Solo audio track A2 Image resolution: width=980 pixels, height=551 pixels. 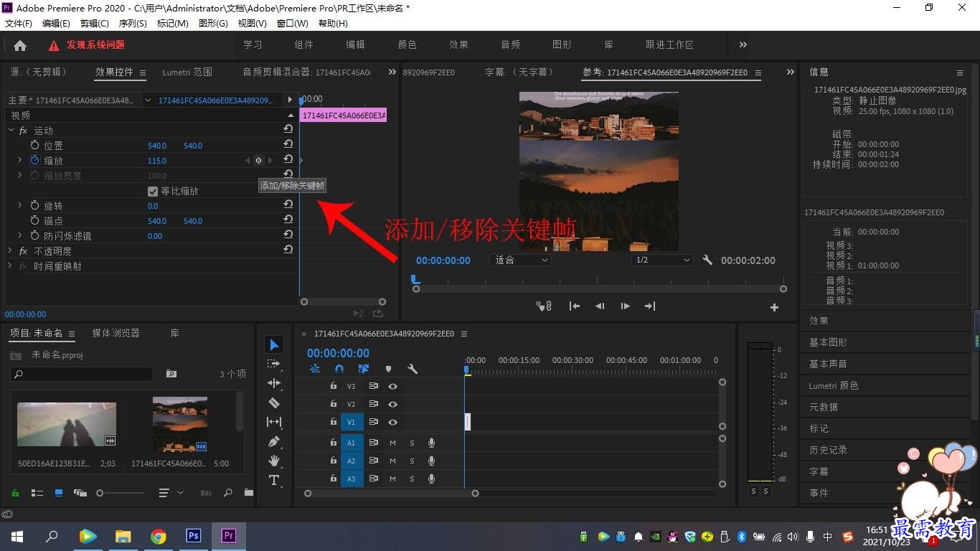(412, 461)
